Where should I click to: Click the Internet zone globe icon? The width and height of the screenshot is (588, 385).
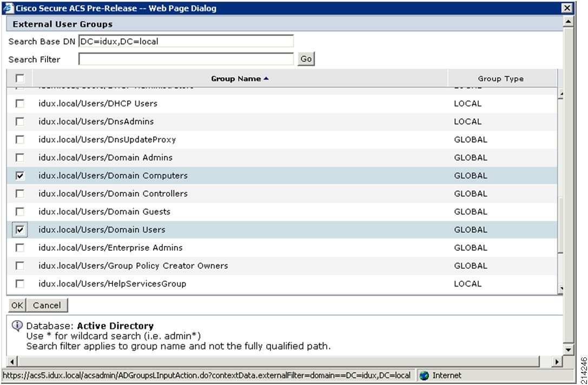pos(424,375)
